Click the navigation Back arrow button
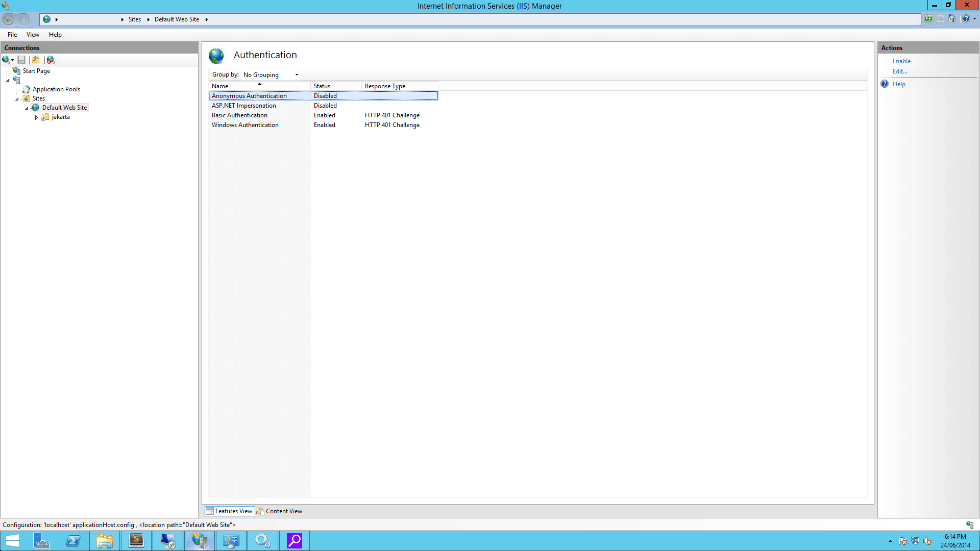 tap(9, 20)
